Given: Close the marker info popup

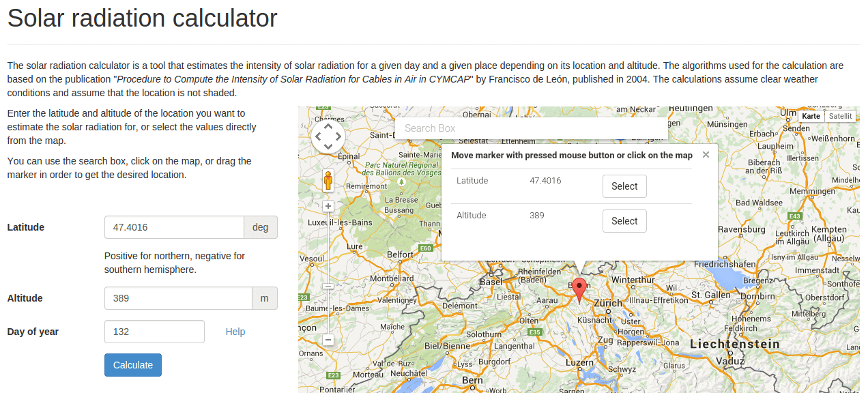Looking at the screenshot, I should (x=706, y=155).
